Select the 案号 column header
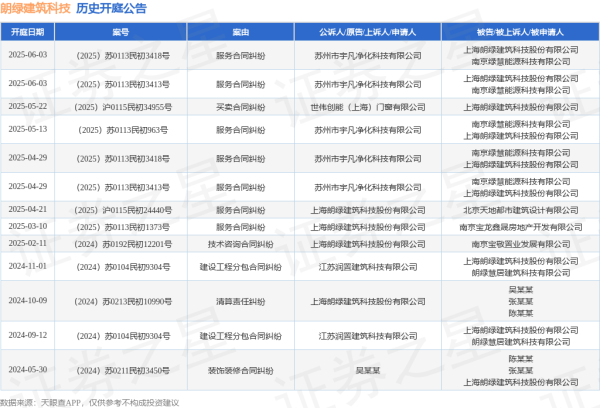 click(121, 32)
